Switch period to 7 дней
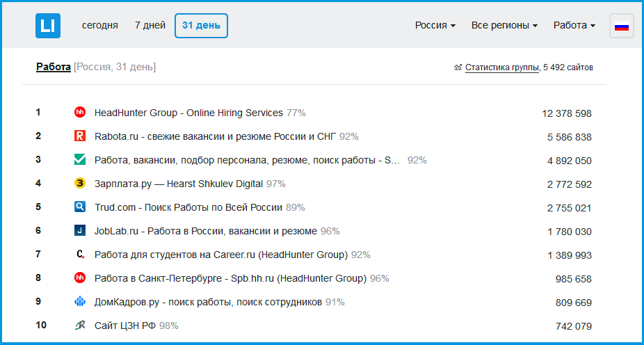The height and width of the screenshot is (345, 644). pos(150,26)
